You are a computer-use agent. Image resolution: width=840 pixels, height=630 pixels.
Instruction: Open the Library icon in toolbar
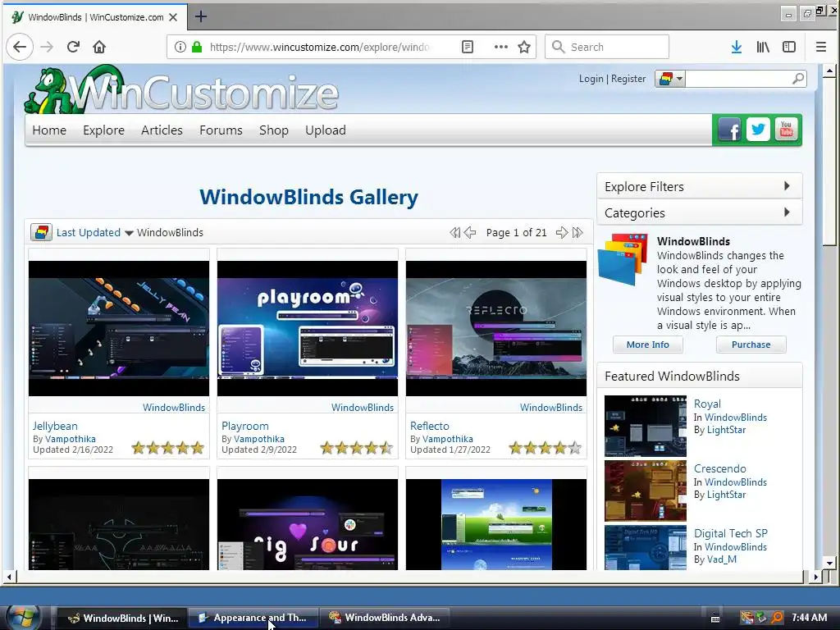(763, 47)
